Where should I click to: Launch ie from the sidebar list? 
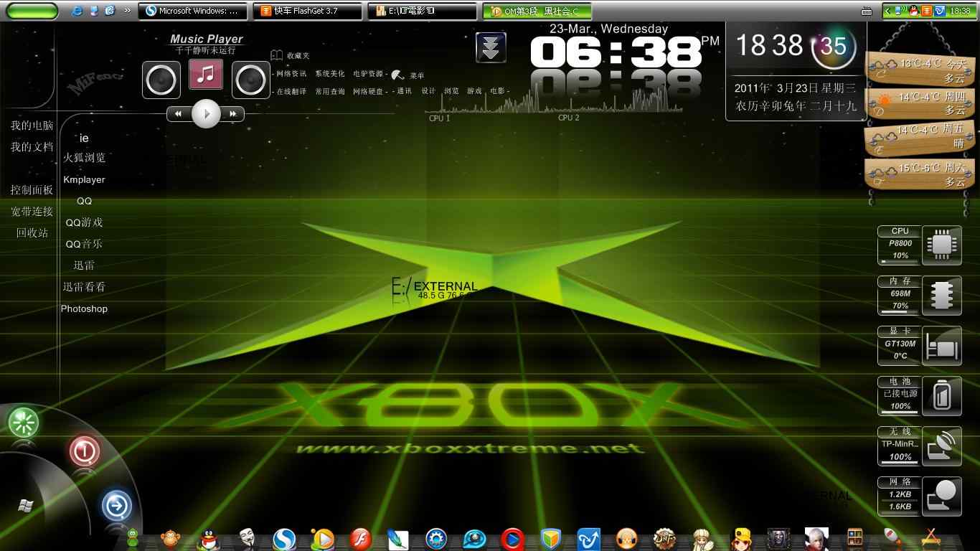pos(84,138)
